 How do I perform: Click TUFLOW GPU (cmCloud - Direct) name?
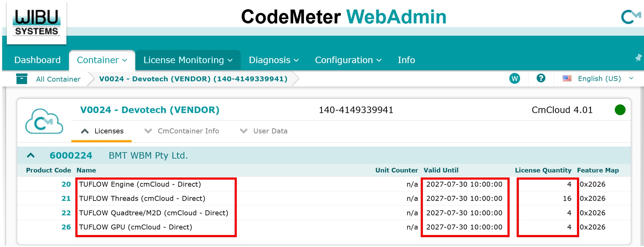click(136, 227)
